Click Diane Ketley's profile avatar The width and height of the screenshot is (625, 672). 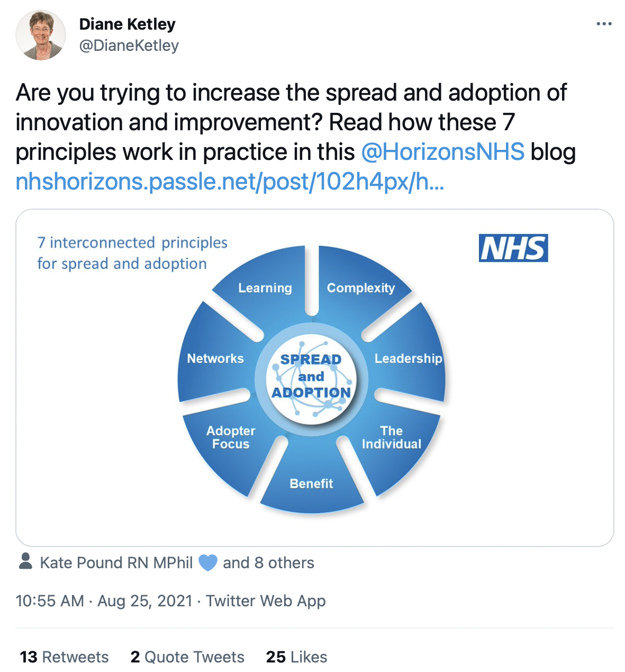41,35
